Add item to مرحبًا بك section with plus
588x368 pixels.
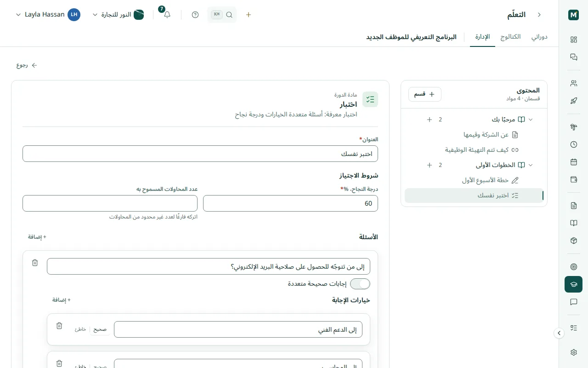pyautogui.click(x=429, y=120)
